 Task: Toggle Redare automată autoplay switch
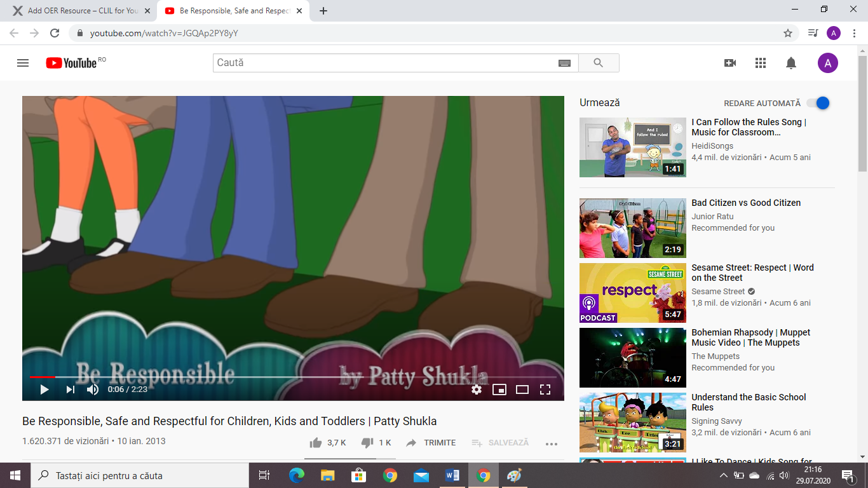pyautogui.click(x=818, y=103)
